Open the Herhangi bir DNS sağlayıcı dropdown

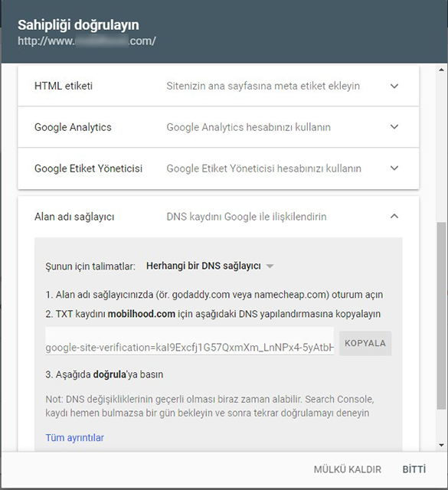coord(210,266)
